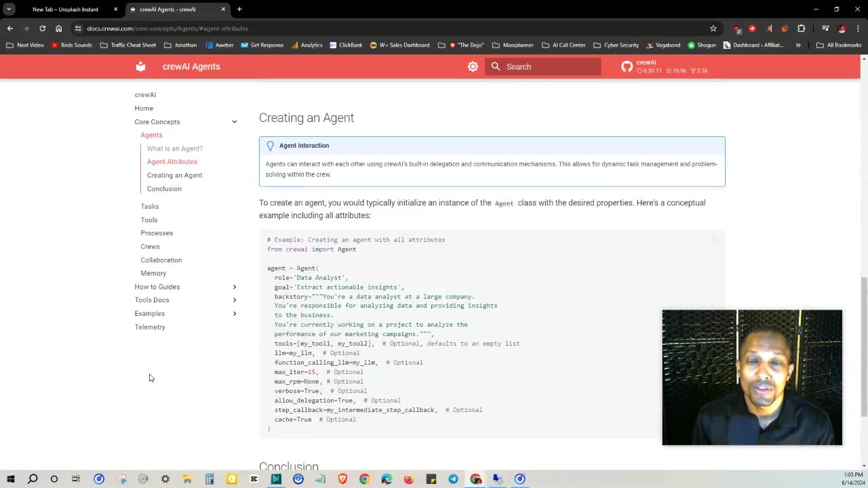Open the browser extensions puzzle icon
This screenshot has height=488, width=868.
click(802, 28)
